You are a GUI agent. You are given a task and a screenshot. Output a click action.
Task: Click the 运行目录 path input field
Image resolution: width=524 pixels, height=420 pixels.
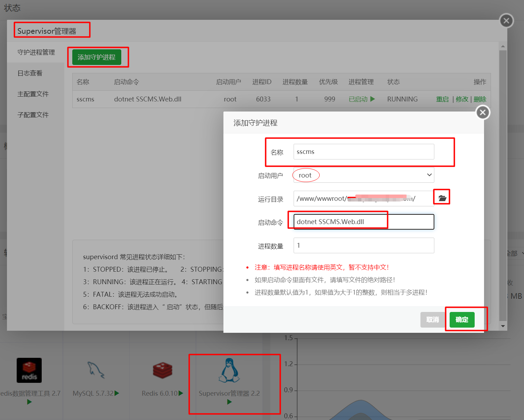point(364,198)
